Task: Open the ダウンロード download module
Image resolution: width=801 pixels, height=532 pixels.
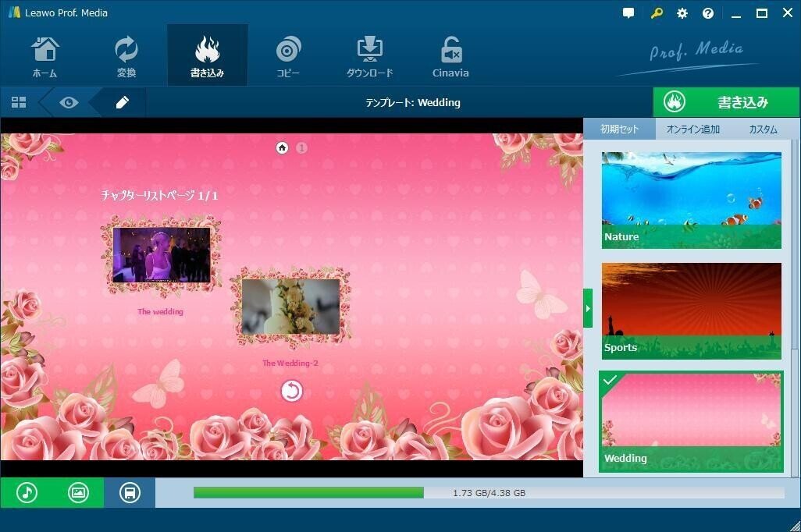Action: pyautogui.click(x=369, y=56)
